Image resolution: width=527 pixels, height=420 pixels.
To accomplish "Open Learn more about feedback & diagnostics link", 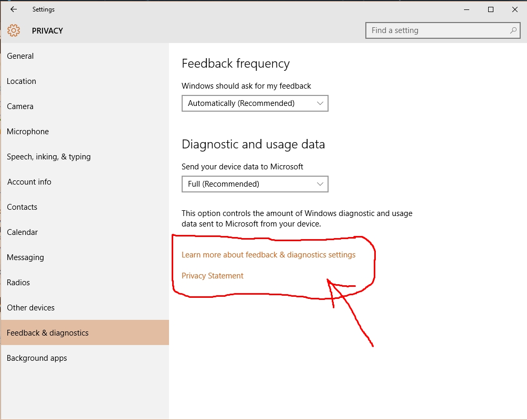I will click(x=268, y=255).
